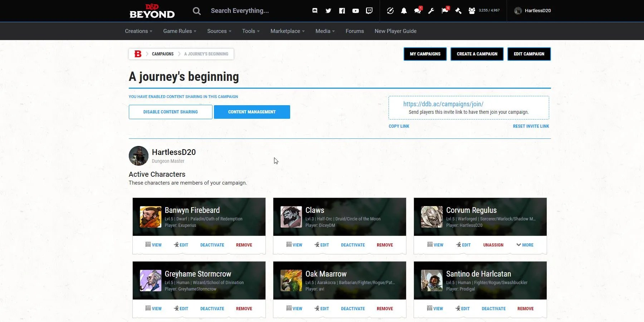Remove Banwyn Firebeard from campaign

tap(244, 245)
